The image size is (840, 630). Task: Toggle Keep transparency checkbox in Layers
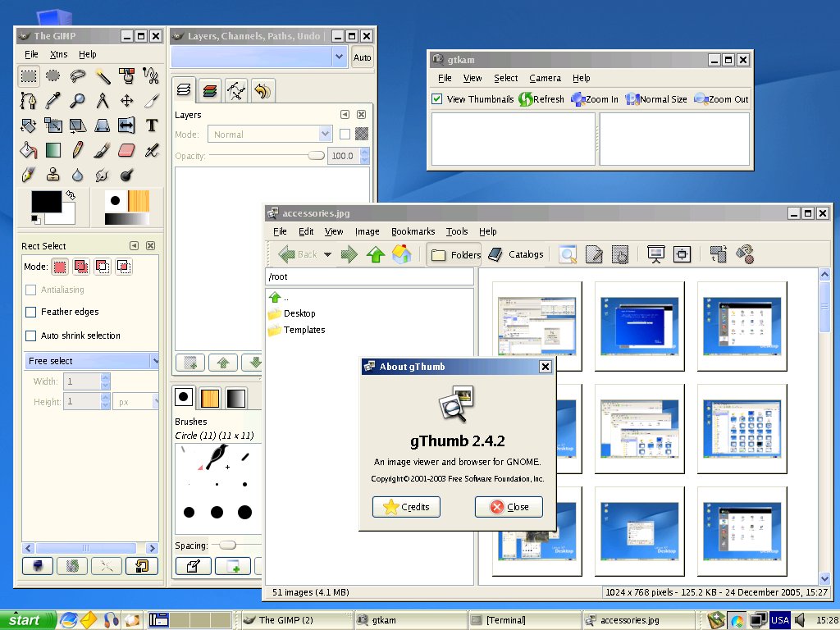tap(345, 134)
